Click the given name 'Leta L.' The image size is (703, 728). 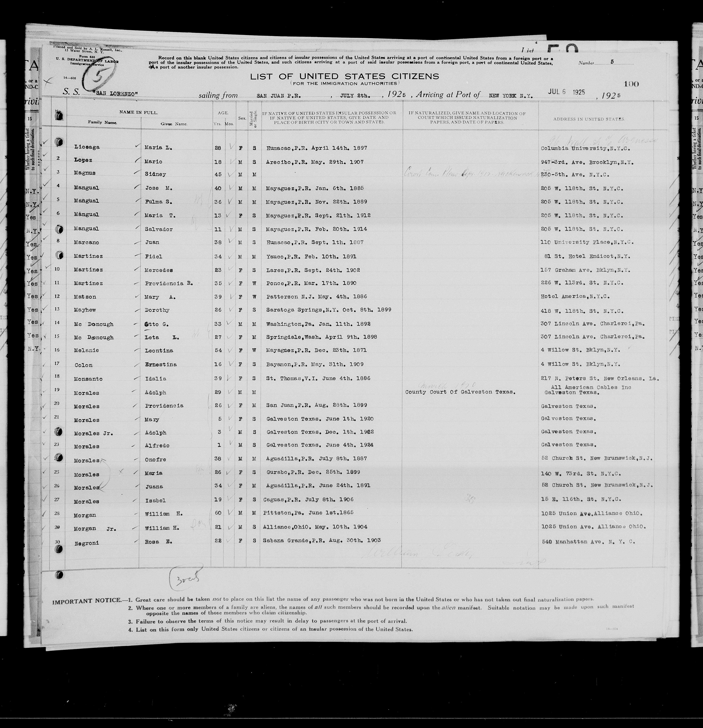coord(162,337)
